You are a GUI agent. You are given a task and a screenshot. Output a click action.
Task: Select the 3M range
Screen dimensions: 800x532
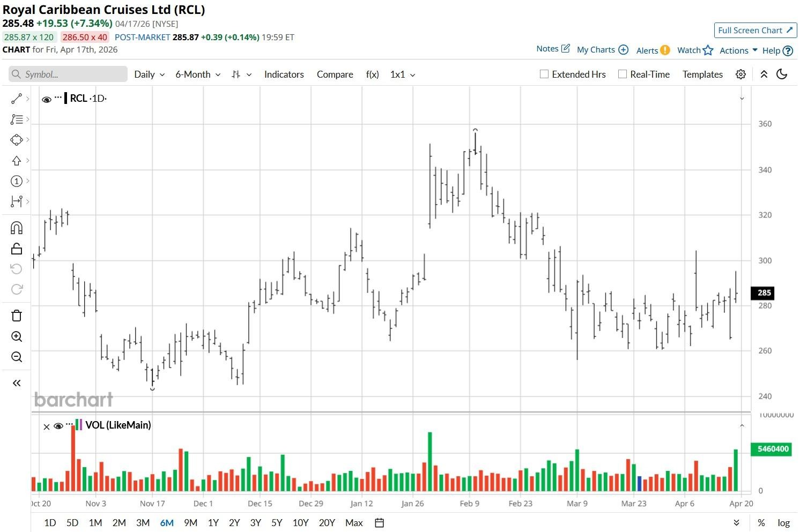click(143, 523)
